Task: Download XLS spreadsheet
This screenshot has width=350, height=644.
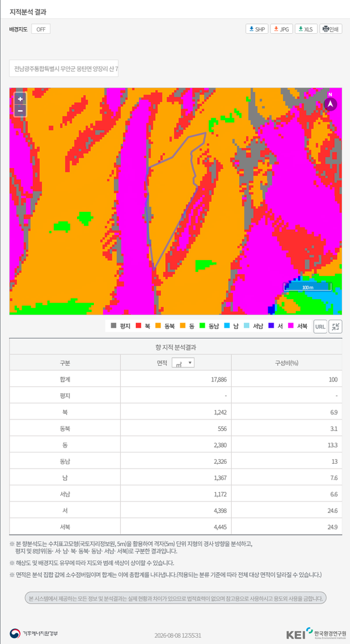Action: [x=306, y=29]
